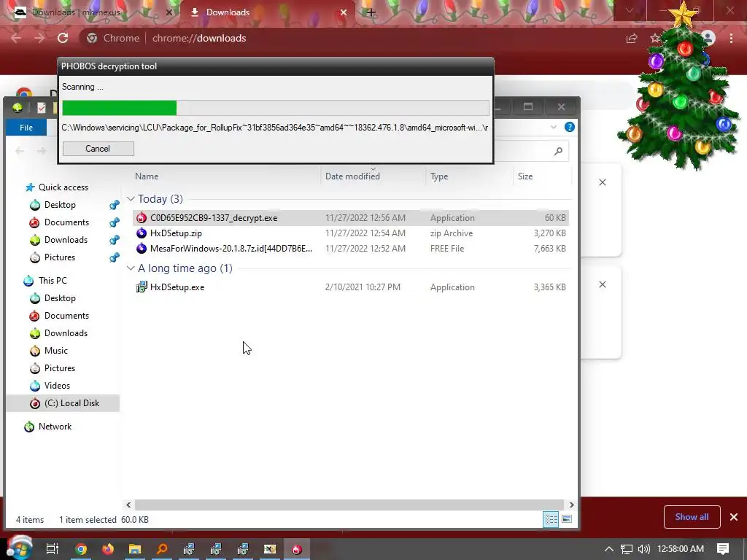Viewport: 747px width, 560px height.
Task: Remove the first download entry with its X
Action: 603,182
